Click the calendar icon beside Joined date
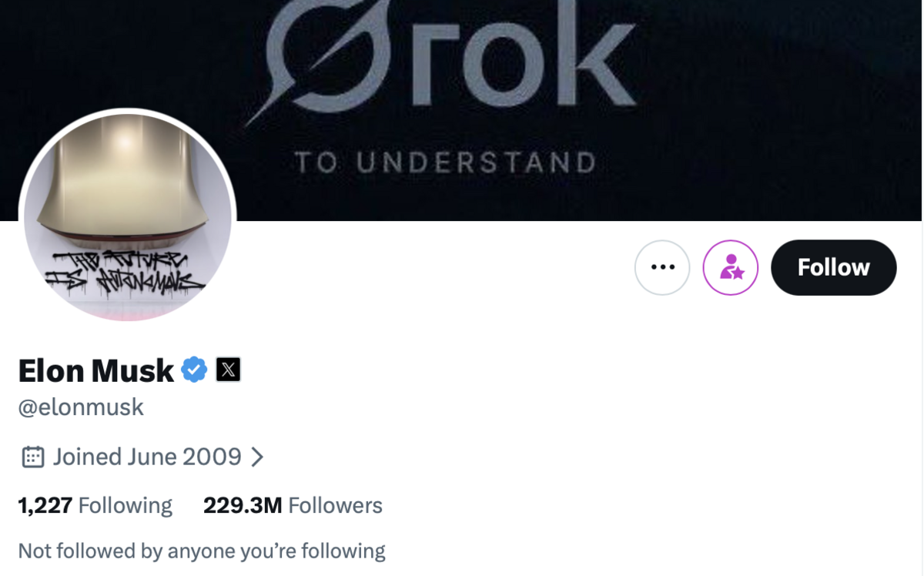This screenshot has height=576, width=924. [x=32, y=457]
